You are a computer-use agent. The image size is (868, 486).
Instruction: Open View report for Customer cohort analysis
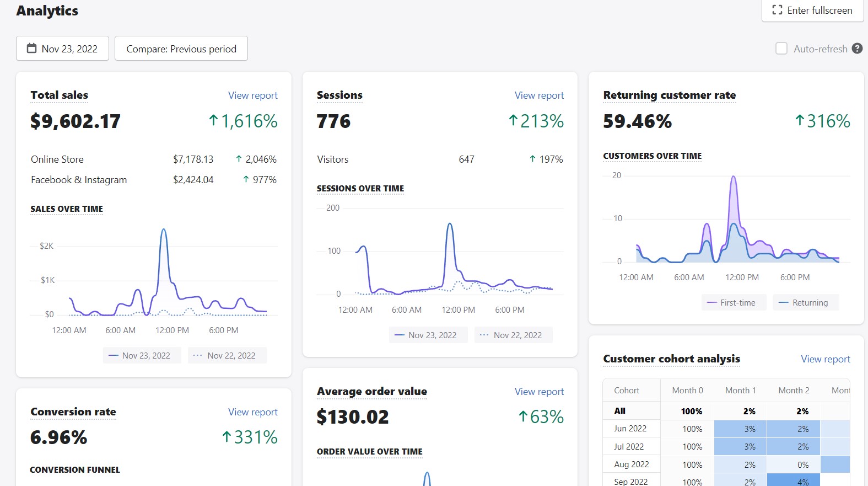pyautogui.click(x=826, y=359)
